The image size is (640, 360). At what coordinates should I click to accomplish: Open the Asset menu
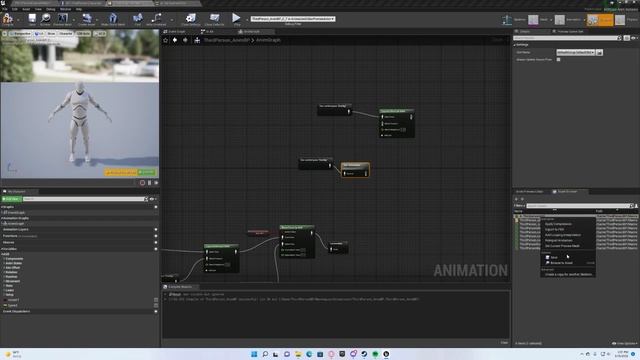pyautogui.click(x=26, y=9)
